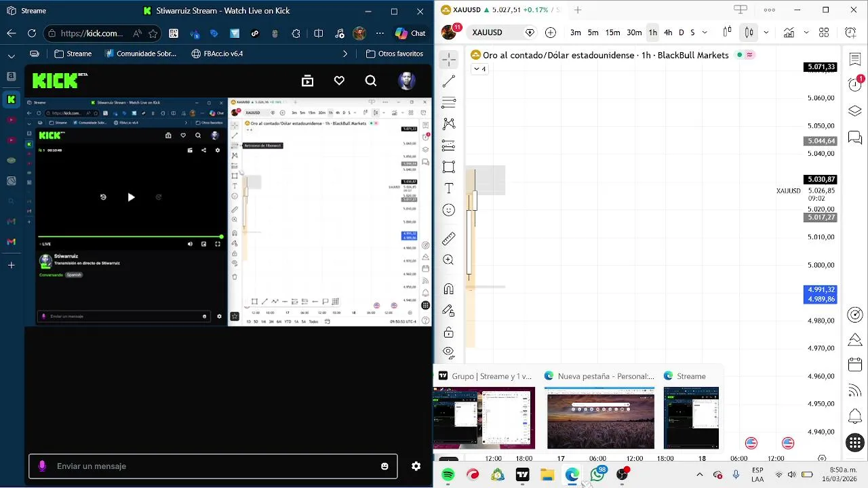The image size is (868, 488).
Task: Toggle hide all drawings eye icon
Action: [448, 352]
